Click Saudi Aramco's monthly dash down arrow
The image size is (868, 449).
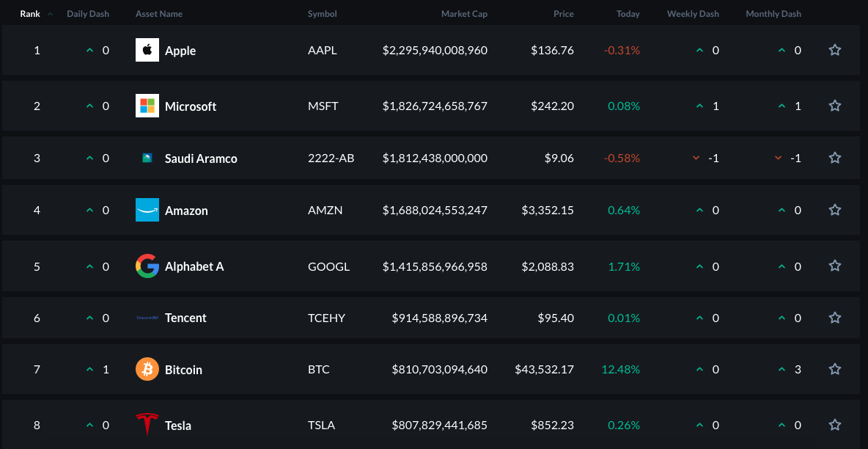(x=779, y=158)
